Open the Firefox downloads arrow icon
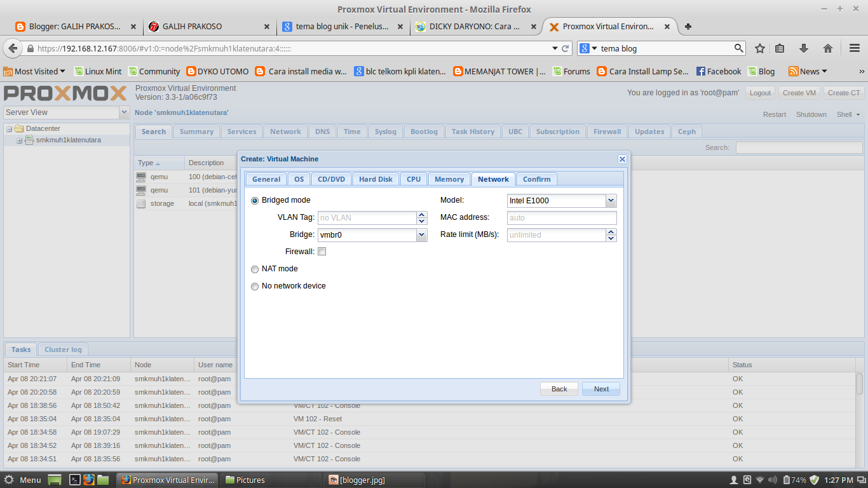 point(804,48)
